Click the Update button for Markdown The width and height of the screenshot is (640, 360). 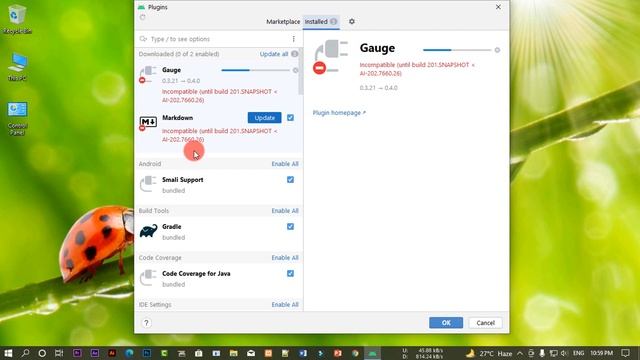coord(264,118)
